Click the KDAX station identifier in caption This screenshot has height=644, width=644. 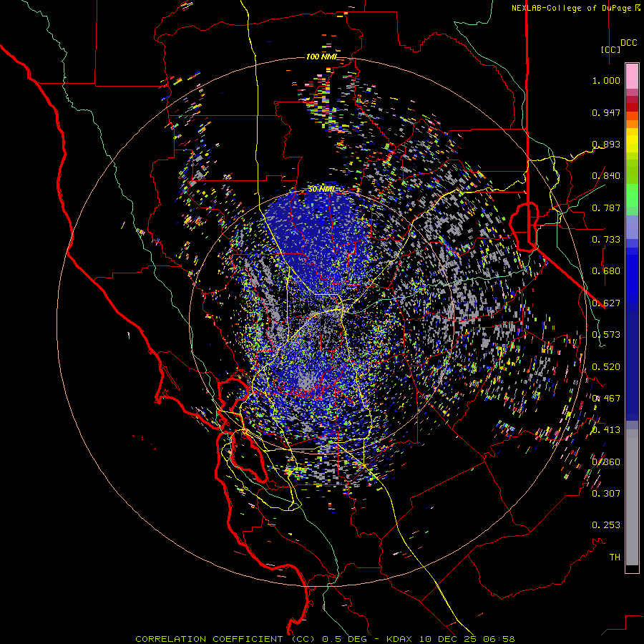[x=398, y=639]
